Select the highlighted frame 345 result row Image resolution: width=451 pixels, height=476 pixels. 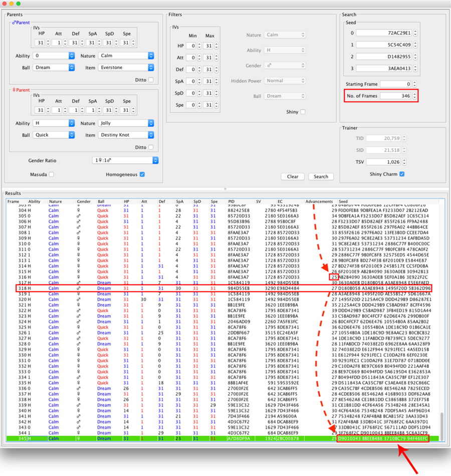[223, 438]
